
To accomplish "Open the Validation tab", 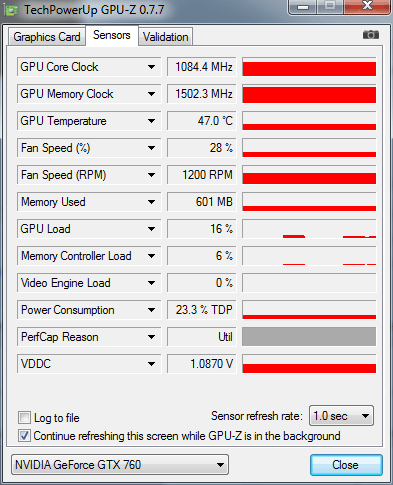I will [166, 37].
